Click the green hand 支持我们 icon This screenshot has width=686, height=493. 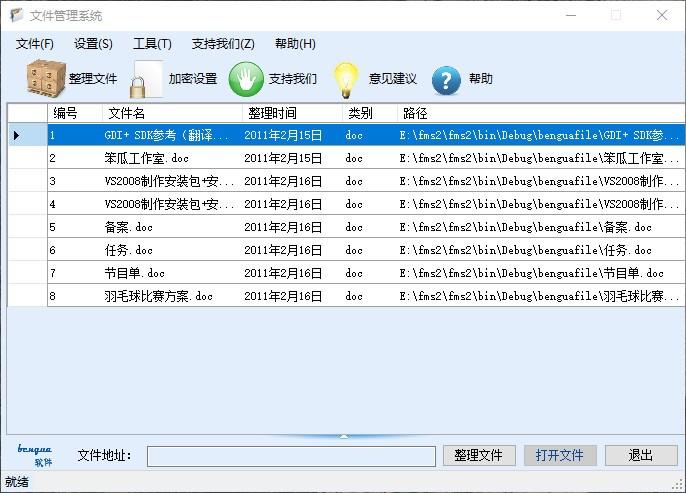pos(246,79)
